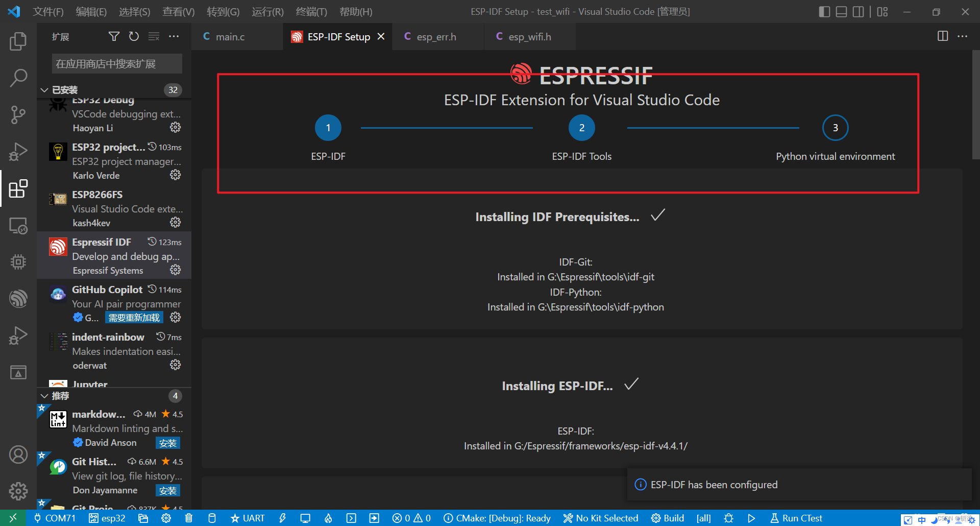Click the play CMake launch icon in status bar

pos(751,518)
